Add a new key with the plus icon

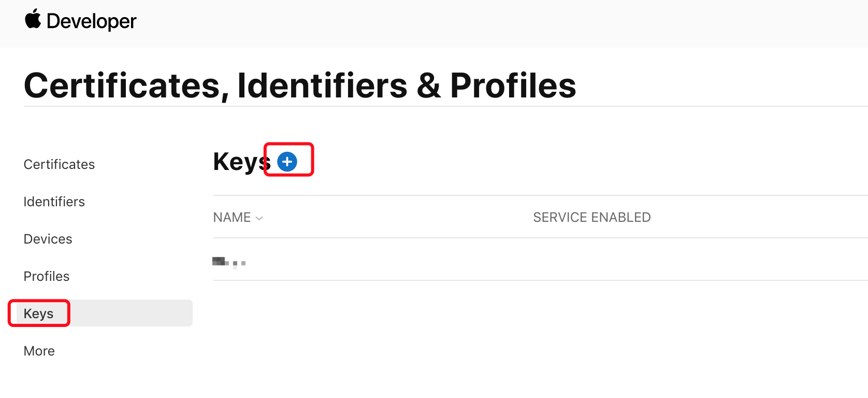(x=287, y=162)
